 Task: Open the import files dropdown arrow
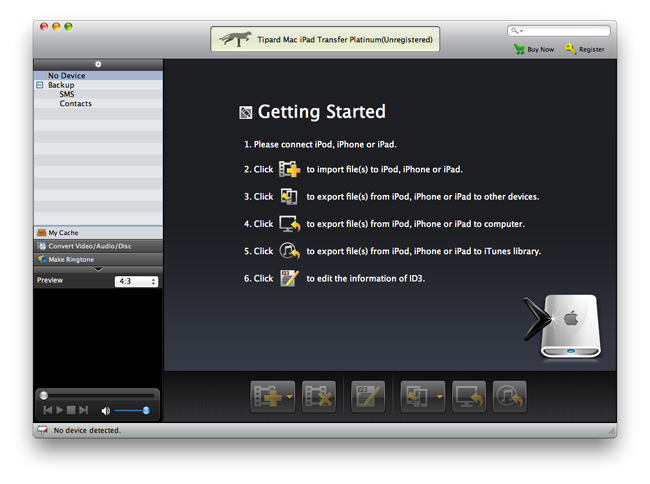[289, 397]
